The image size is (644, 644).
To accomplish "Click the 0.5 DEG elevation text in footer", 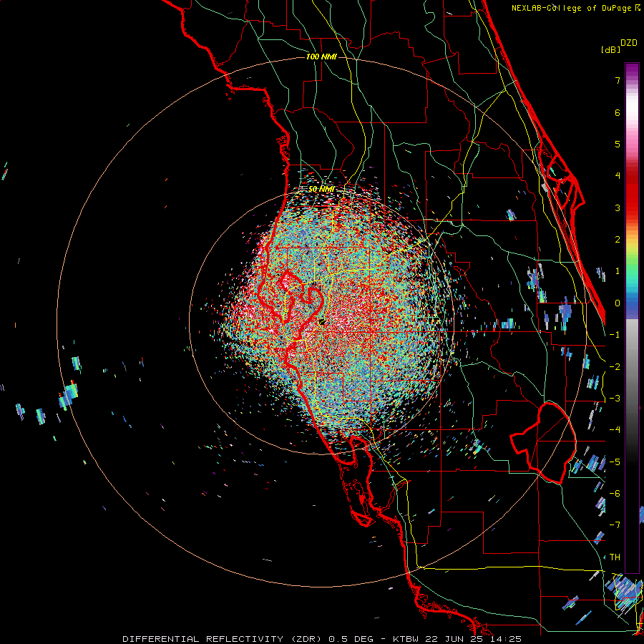I will click(x=351, y=639).
